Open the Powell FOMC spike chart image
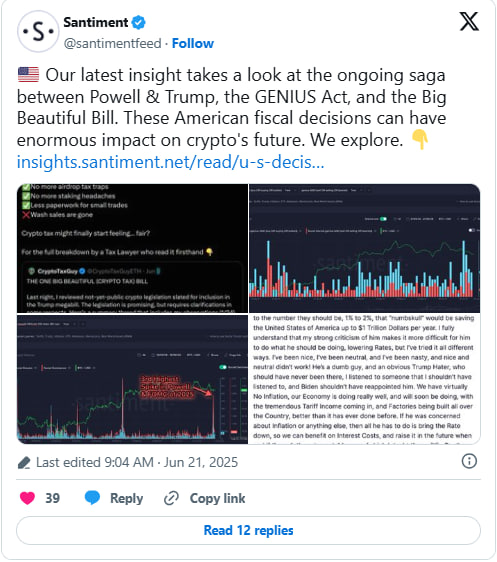This screenshot has height=562, width=497. click(132, 380)
